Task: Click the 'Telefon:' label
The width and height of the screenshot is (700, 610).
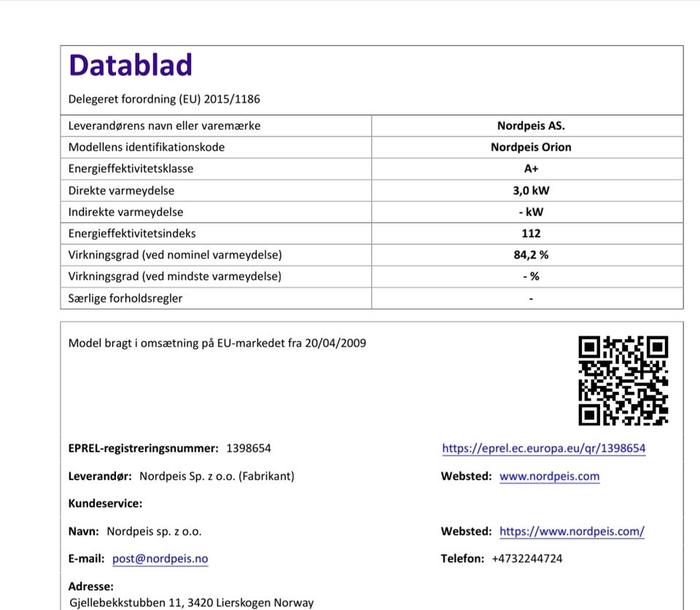Action: point(462,559)
